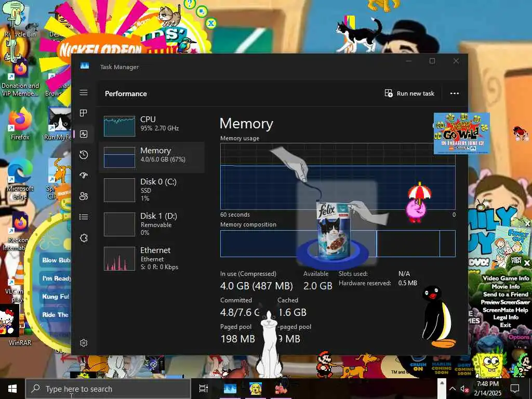Viewport: 532px width, 399px height.
Task: Open the Microsoft Edge desktop shortcut
Action: click(20, 180)
